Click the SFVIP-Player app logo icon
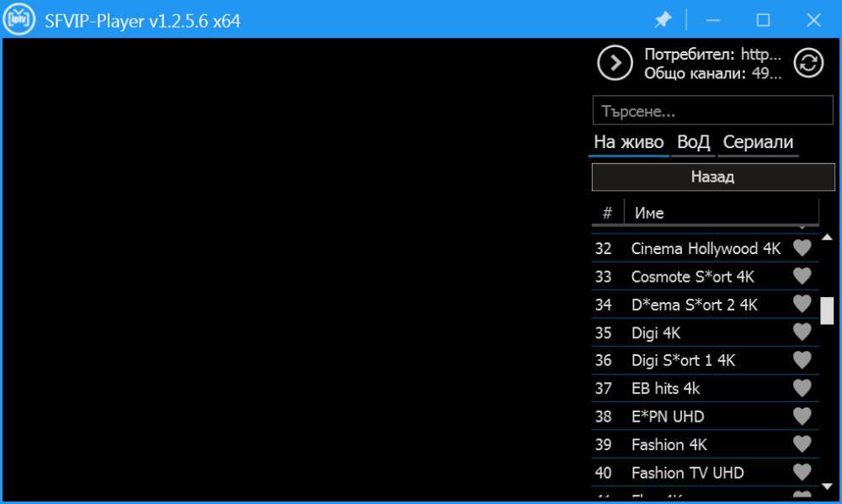This screenshot has width=842, height=504. click(19, 19)
